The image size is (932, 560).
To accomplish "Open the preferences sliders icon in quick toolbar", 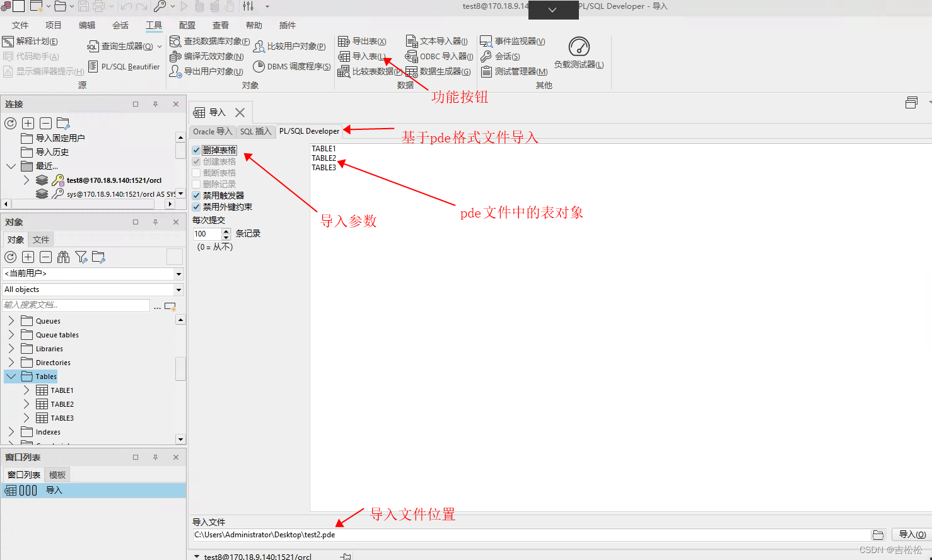I will pyautogui.click(x=248, y=6).
